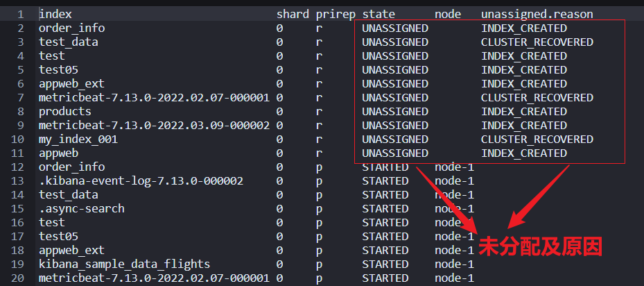This screenshot has width=644, height=286.
Task: Click 'my_index_001' index name
Action: [78, 139]
